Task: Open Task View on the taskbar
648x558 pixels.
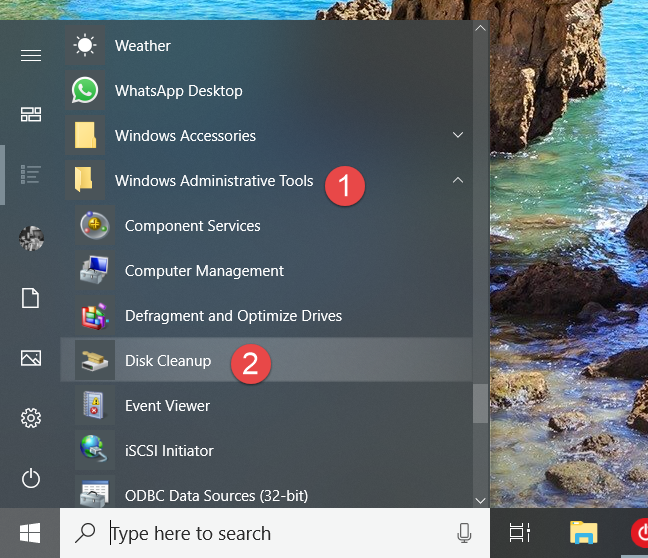Action: pyautogui.click(x=519, y=533)
